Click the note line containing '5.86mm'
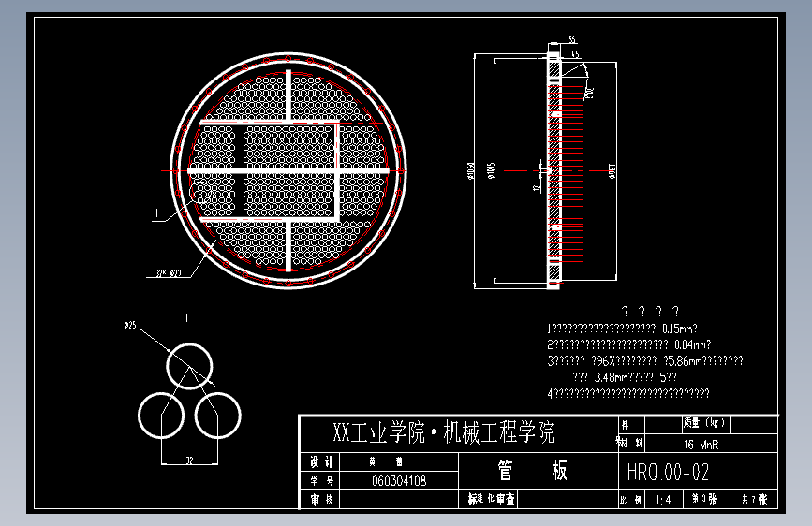 coord(645,361)
